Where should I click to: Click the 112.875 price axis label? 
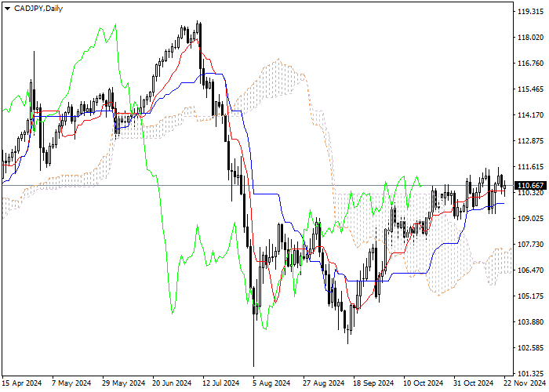530,141
